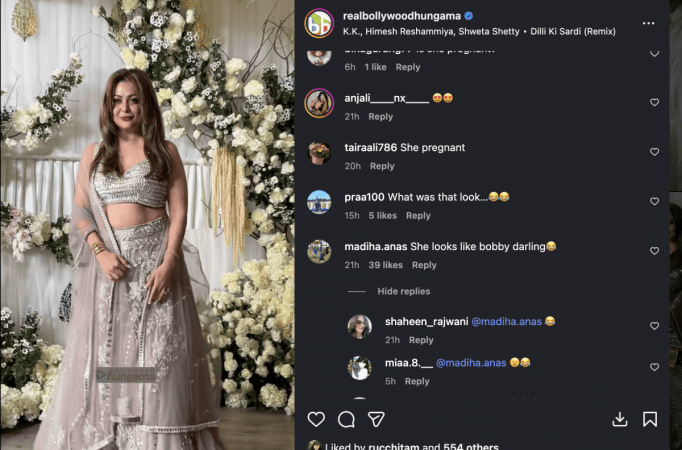Open realbollywoodhungama profile picture
This screenshot has height=450, width=682.
click(x=319, y=22)
